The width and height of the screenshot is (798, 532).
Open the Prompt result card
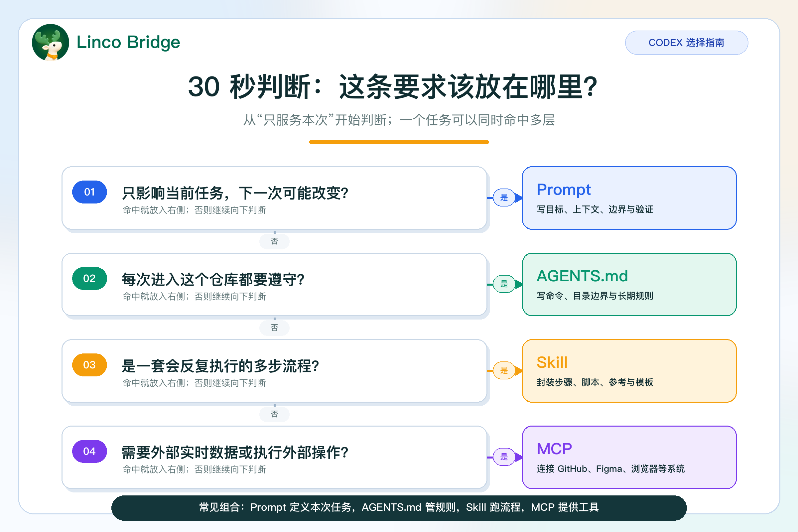click(x=629, y=198)
